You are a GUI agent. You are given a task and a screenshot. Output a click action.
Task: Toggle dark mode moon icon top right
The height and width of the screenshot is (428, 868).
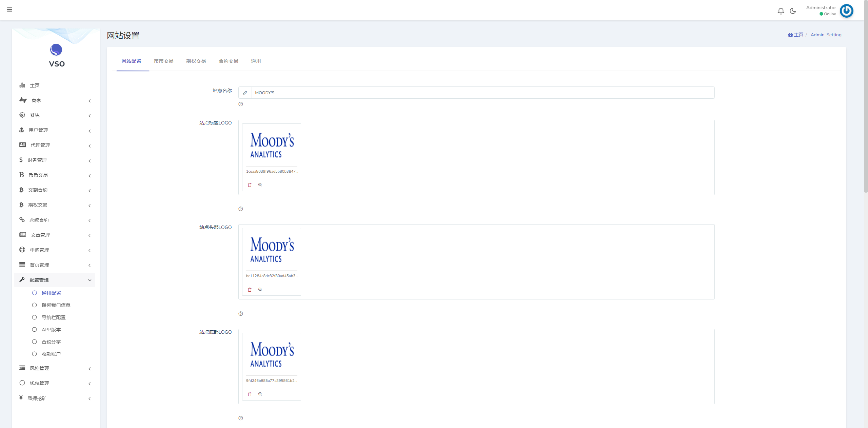click(793, 10)
